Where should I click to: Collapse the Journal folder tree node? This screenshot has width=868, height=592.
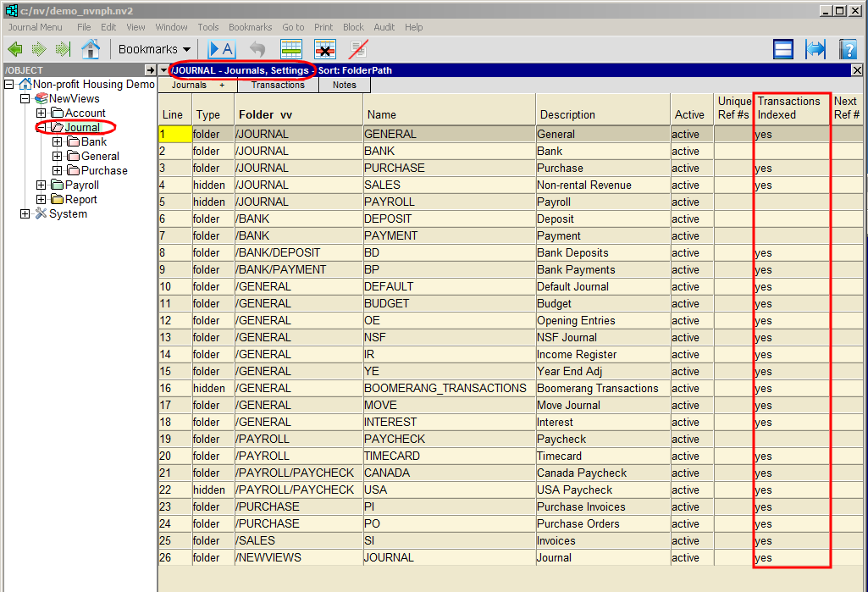41,128
